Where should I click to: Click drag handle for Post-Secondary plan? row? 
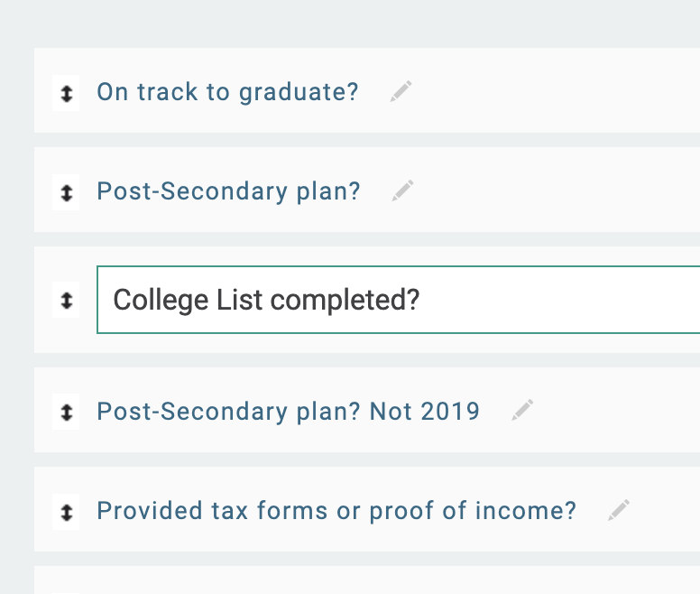[x=66, y=192]
